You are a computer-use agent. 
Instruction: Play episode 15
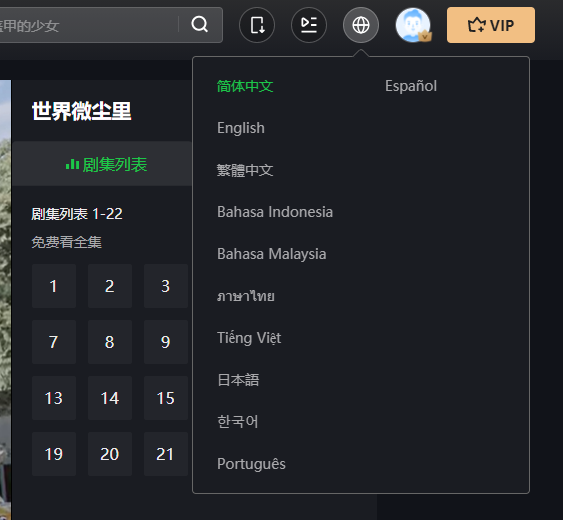pos(166,398)
